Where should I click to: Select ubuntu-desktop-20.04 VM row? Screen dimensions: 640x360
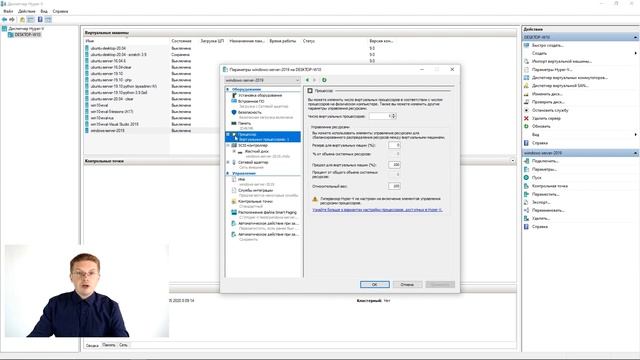tap(108, 48)
